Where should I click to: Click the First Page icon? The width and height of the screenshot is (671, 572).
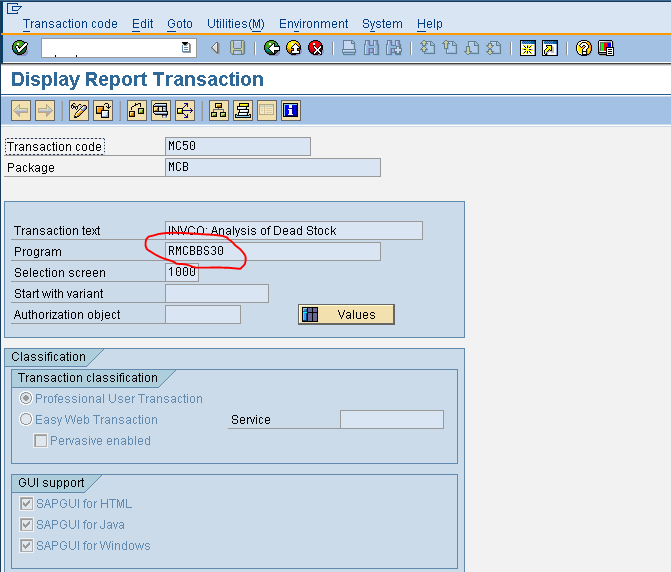[427, 48]
